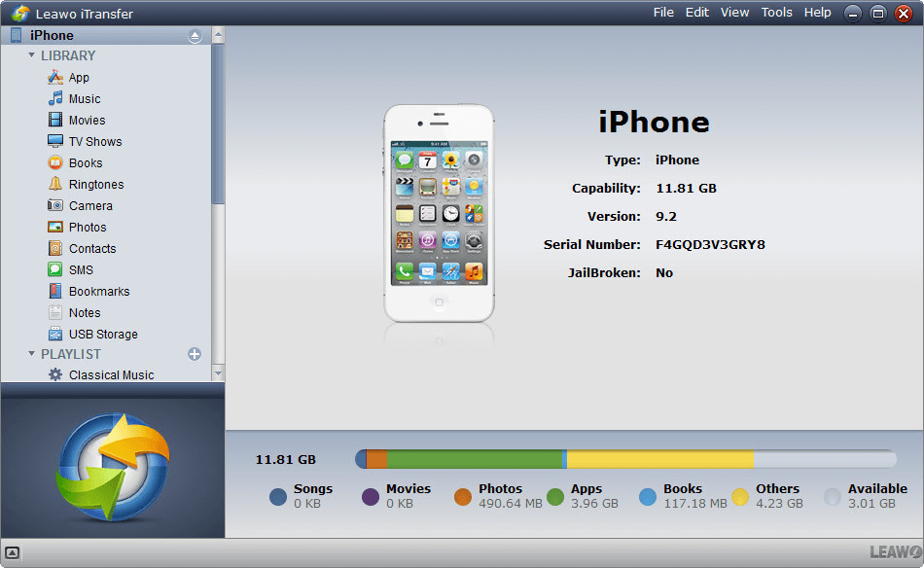This screenshot has height=568, width=924.
Task: Click the large transfer arrows logo
Action: 113,467
